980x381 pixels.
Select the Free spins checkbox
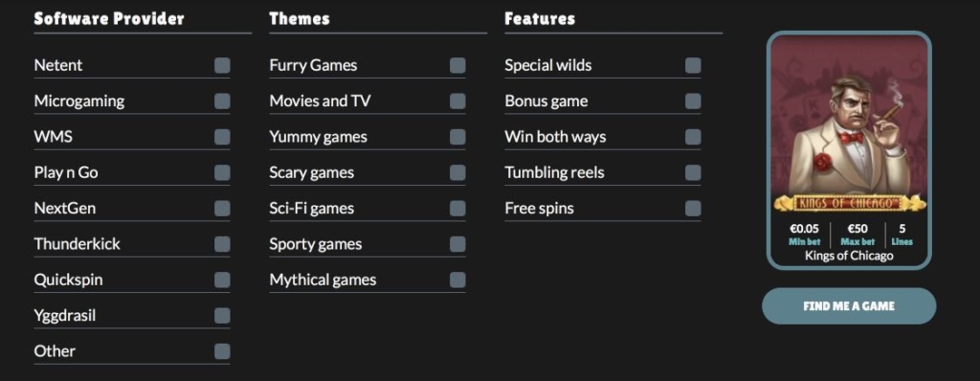pyautogui.click(x=693, y=209)
